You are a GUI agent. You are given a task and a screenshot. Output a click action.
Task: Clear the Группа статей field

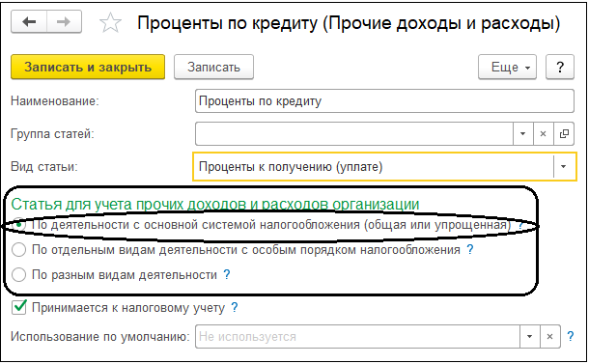pos(543,134)
